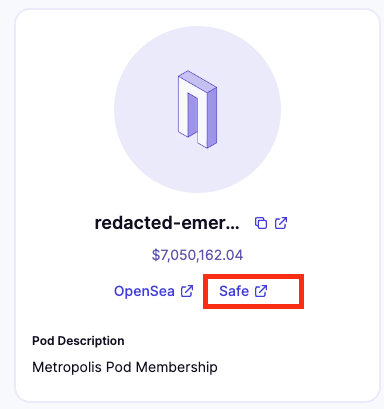Click the word Metropolis in the description
Viewport: 384px width, 409px height.
coord(67,367)
